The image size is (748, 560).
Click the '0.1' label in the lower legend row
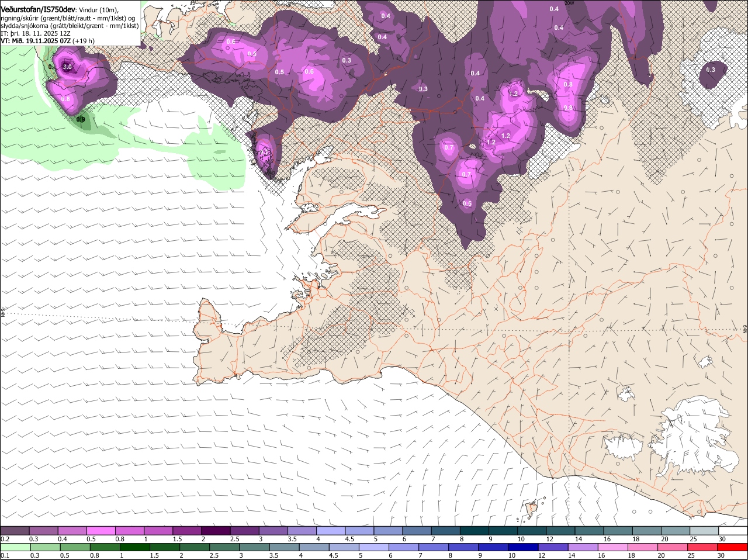pos(5,555)
